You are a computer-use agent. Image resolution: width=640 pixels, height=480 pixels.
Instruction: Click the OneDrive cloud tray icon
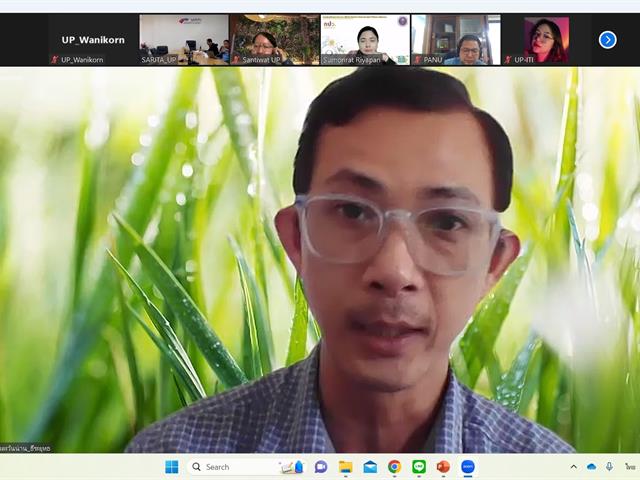(591, 467)
